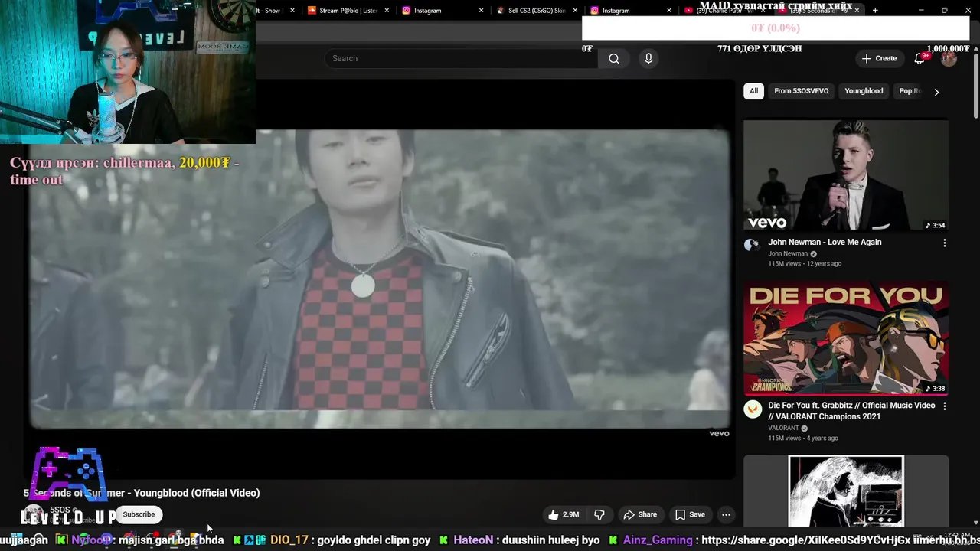Select the All filter chip
Image resolution: width=980 pixels, height=551 pixels.
753,91
